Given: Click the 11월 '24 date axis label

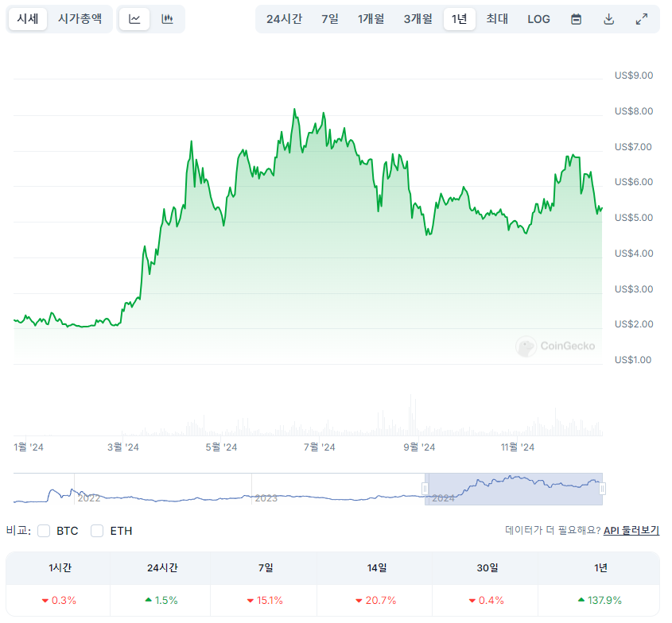Looking at the screenshot, I should click(518, 447).
